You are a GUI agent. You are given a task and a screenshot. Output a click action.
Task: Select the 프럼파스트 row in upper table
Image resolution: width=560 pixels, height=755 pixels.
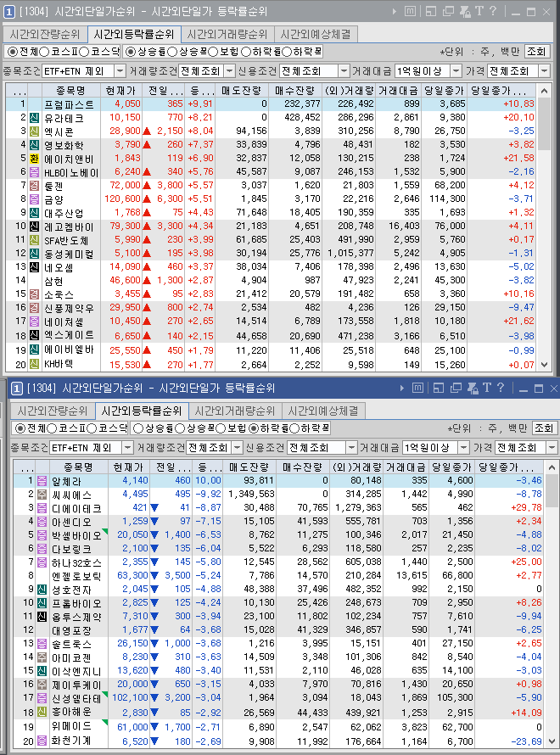(x=272, y=104)
